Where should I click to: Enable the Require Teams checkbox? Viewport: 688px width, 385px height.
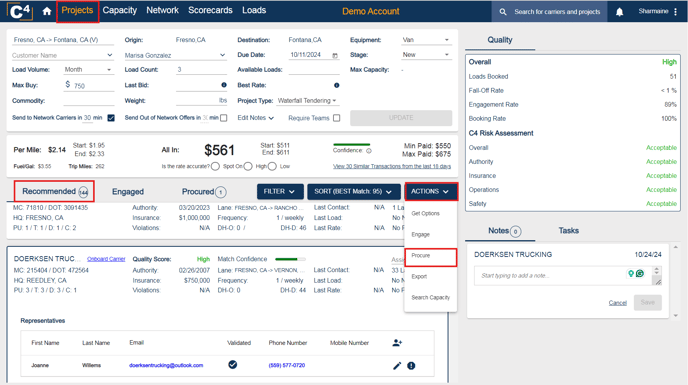337,118
